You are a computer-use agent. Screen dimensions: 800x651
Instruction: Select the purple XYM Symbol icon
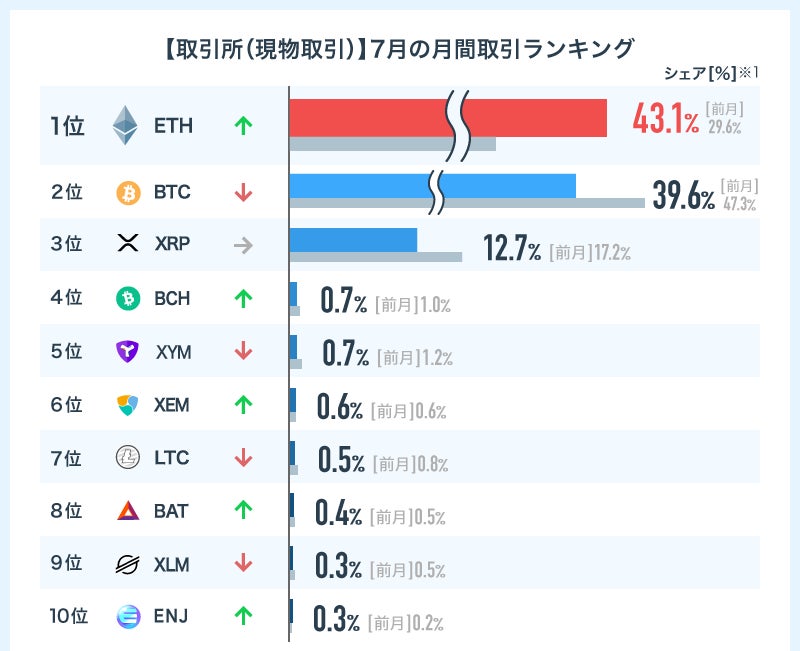[128, 351]
